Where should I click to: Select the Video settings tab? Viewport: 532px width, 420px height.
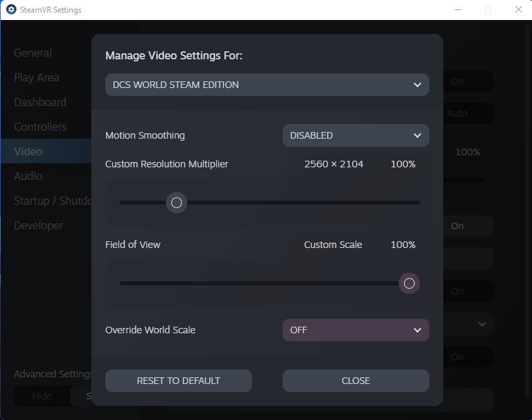(x=46, y=151)
